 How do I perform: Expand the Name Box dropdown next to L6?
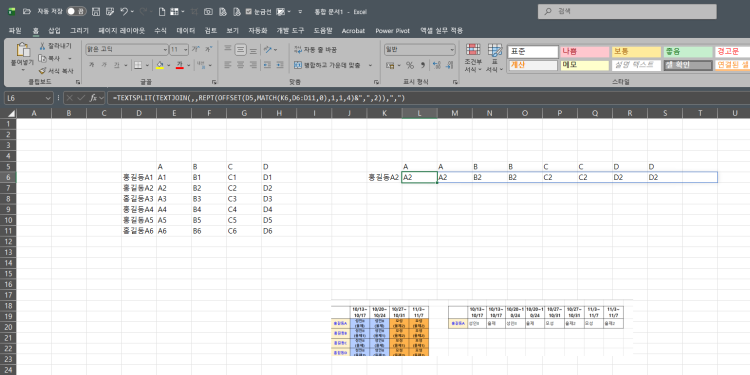[48, 98]
